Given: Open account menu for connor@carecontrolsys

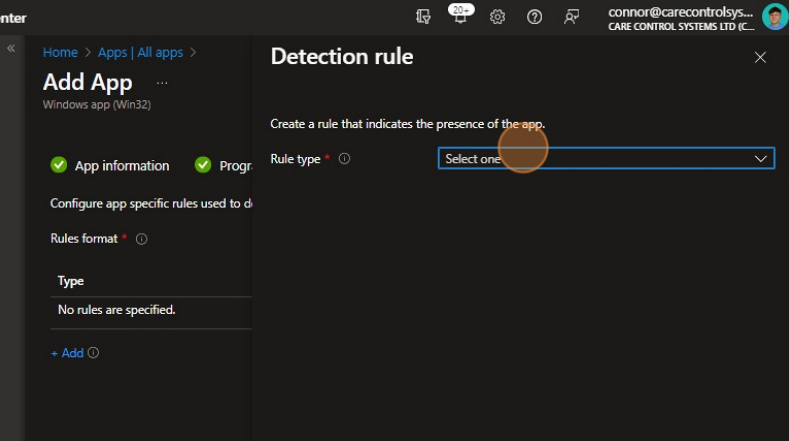Looking at the screenshot, I should pyautogui.click(x=680, y=17).
